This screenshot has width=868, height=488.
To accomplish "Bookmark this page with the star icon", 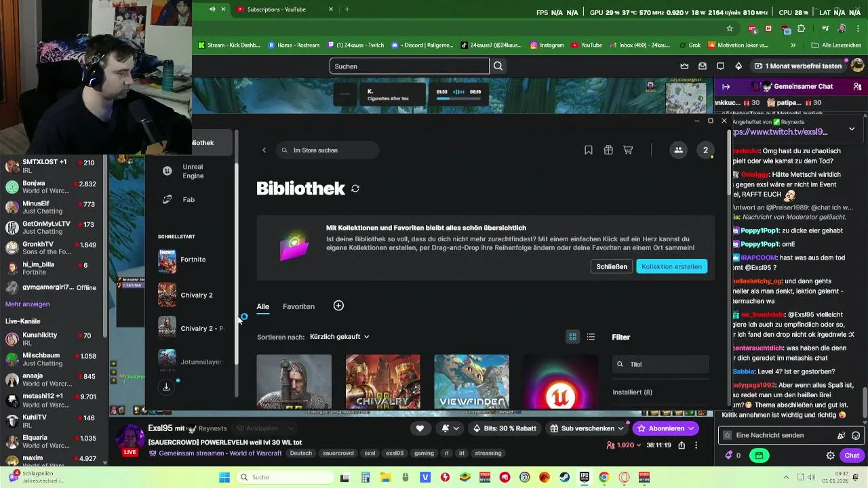I will coord(730,28).
